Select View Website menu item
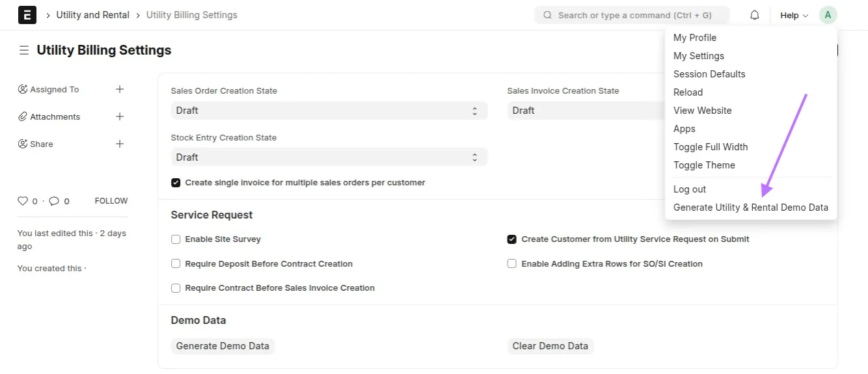The height and width of the screenshot is (374, 868). 703,111
